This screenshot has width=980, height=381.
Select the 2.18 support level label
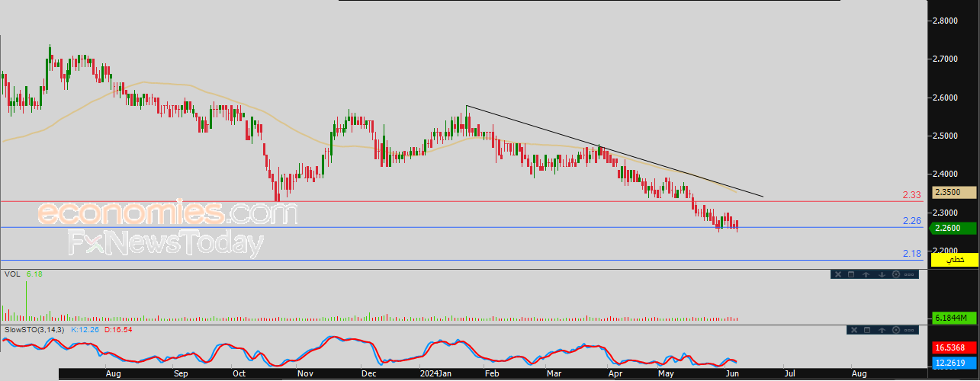pyautogui.click(x=911, y=253)
